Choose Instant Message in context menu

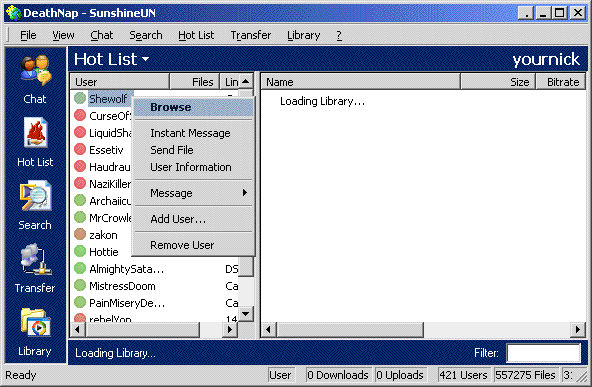point(194,133)
